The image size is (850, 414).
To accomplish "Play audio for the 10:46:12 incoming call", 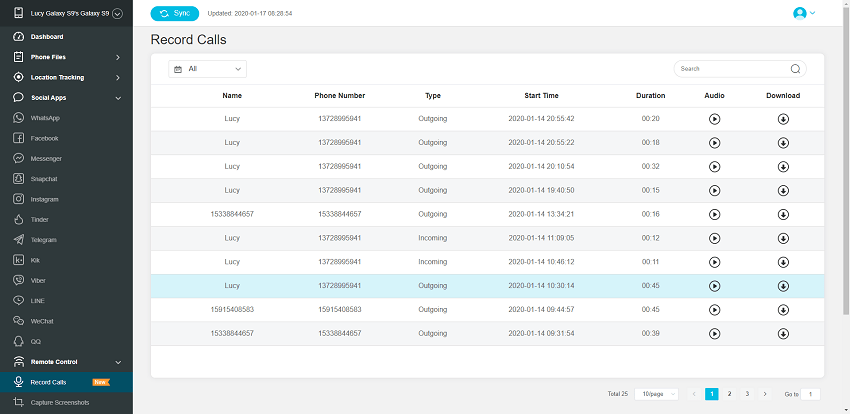I will click(714, 262).
